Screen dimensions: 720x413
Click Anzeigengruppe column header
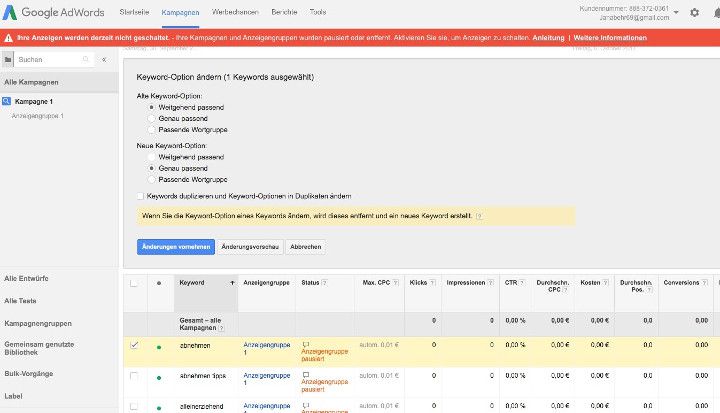266,283
